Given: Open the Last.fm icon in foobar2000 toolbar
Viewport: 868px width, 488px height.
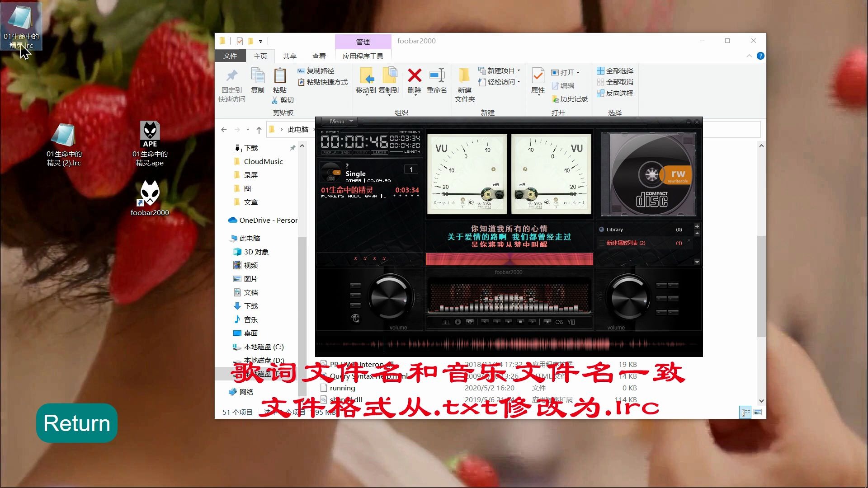Looking at the screenshot, I should 559,322.
